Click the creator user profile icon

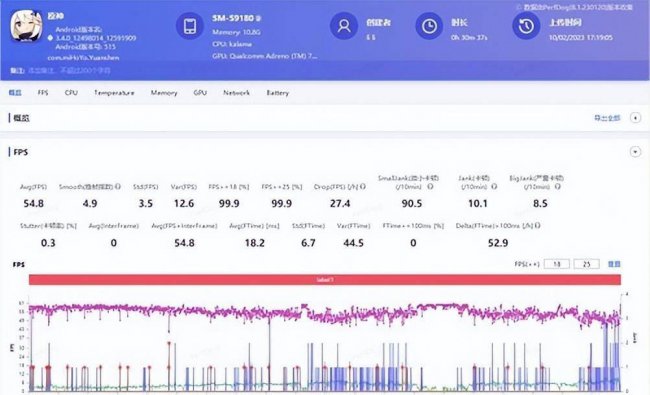click(x=344, y=26)
